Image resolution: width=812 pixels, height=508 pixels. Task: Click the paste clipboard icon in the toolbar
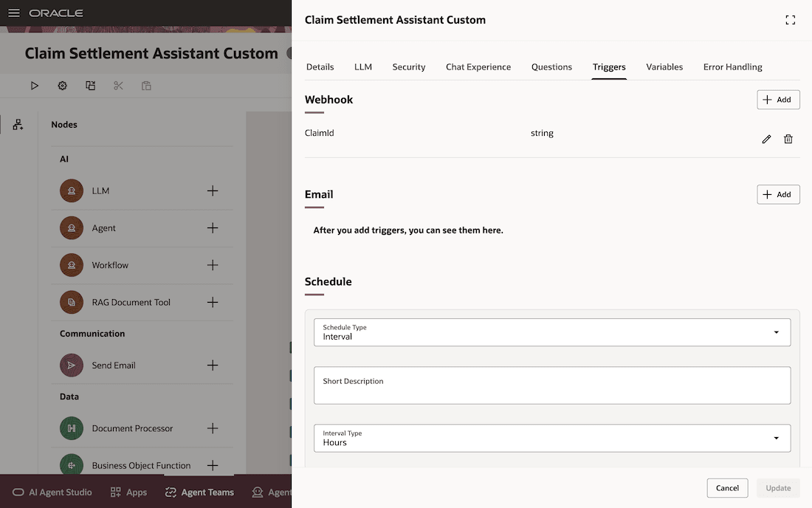tap(146, 86)
